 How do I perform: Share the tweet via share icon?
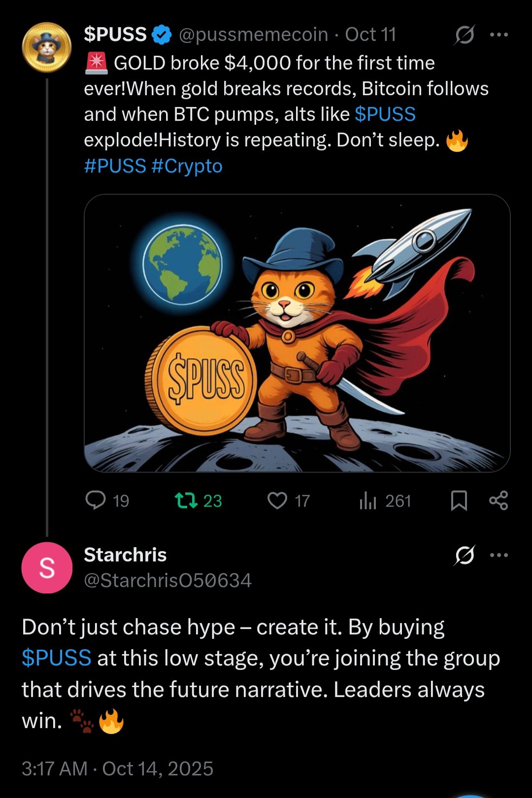coord(499,500)
